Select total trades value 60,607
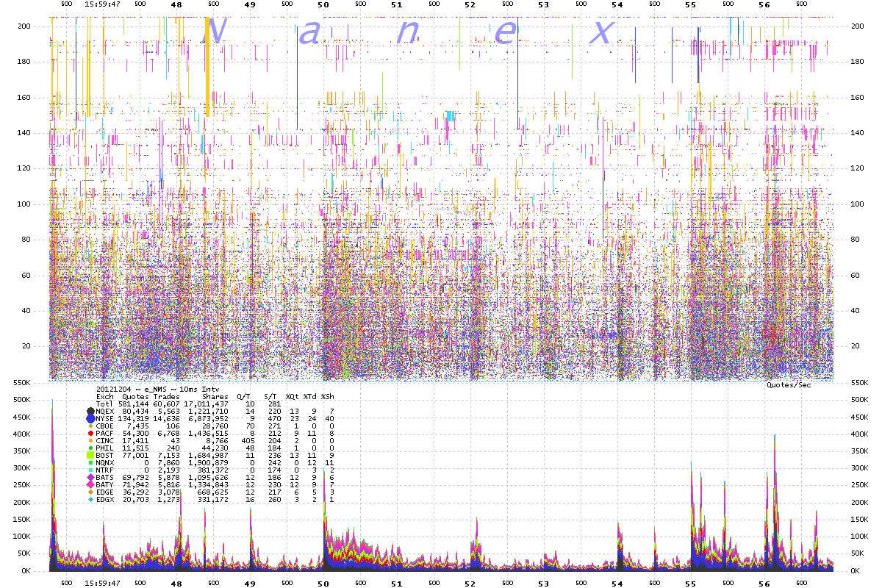882x588 pixels. [x=165, y=404]
